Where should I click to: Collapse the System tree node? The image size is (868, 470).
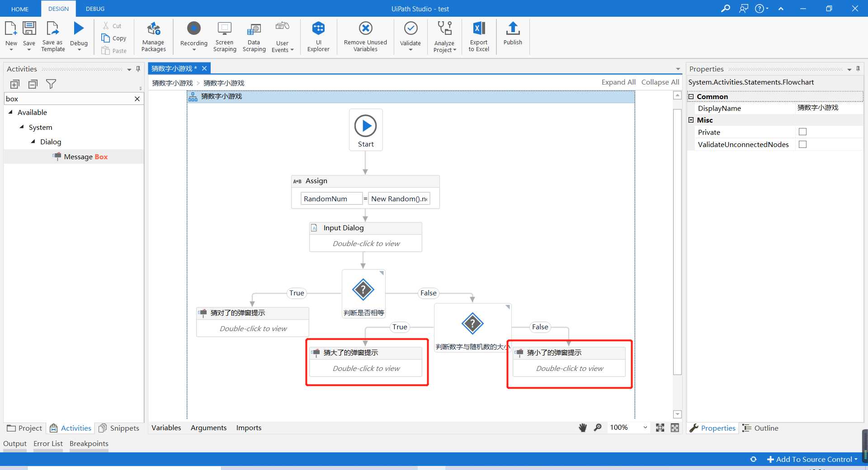(22, 127)
